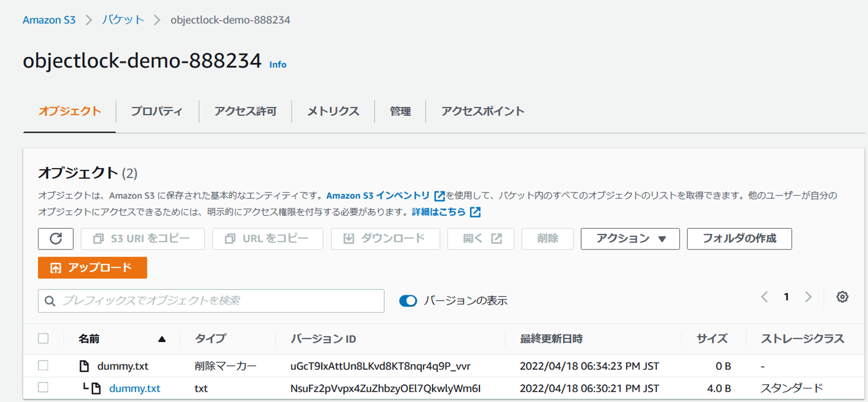Viewport: 868px width, 402px height.
Task: Click the external-link icon after Amazon S3 インベントリ
Action: click(x=440, y=196)
